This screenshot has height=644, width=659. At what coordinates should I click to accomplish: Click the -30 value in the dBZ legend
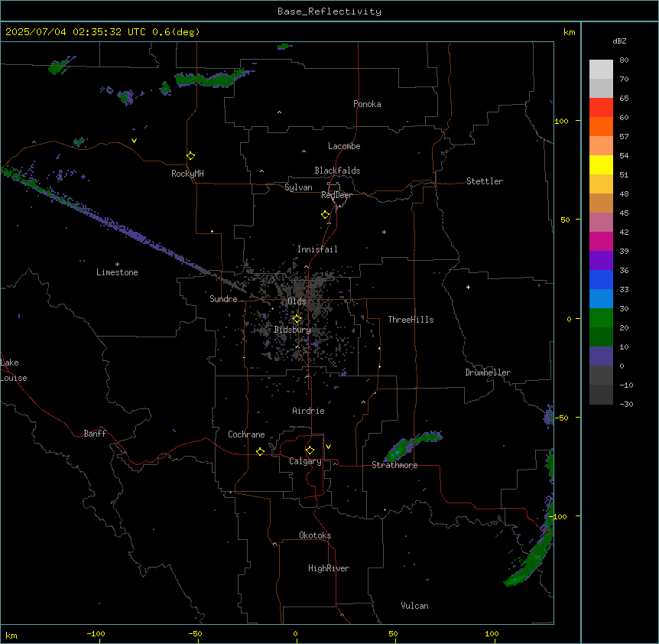tap(626, 404)
